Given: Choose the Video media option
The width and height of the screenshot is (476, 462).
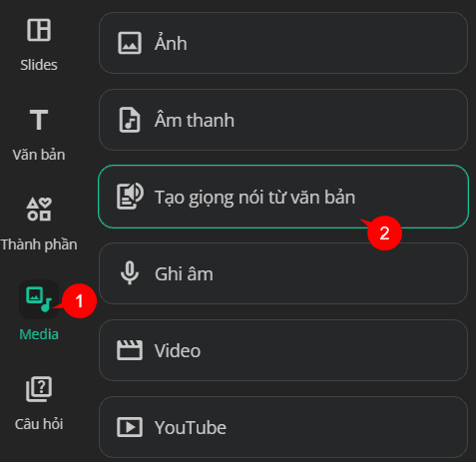Looking at the screenshot, I should [283, 350].
